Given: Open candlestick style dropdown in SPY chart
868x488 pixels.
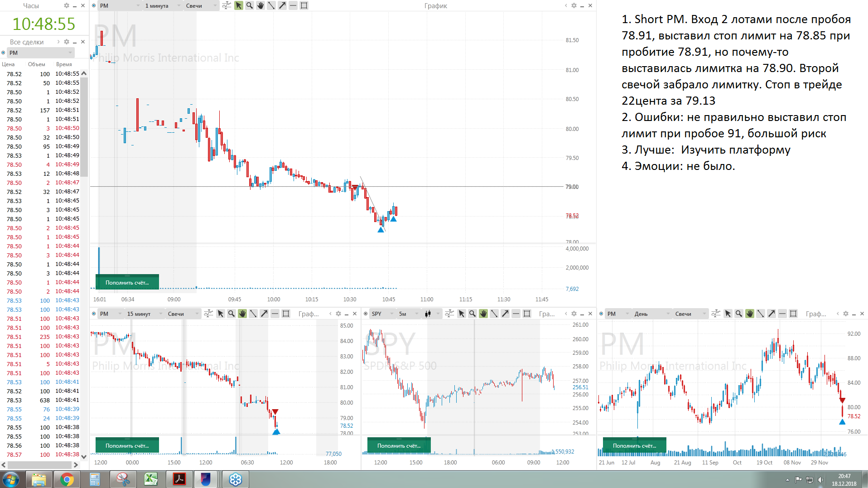Looking at the screenshot, I should 432,314.
